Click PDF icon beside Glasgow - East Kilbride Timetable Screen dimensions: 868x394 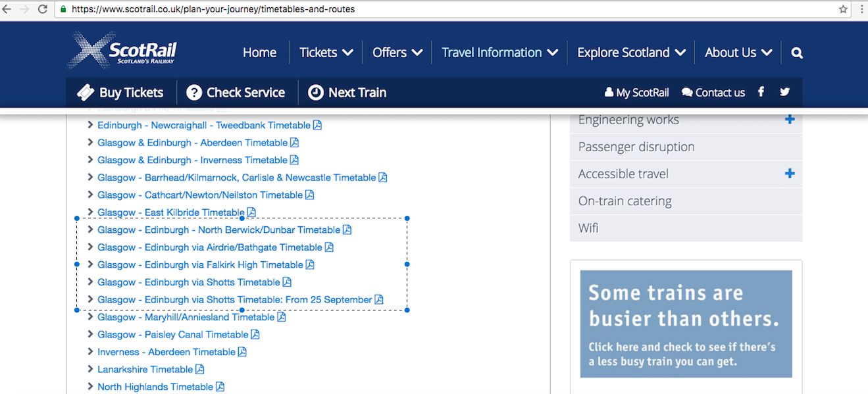(x=251, y=212)
